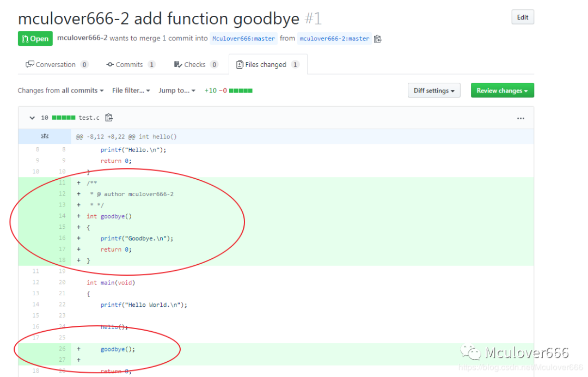Copy the head branch name icon

tap(378, 39)
